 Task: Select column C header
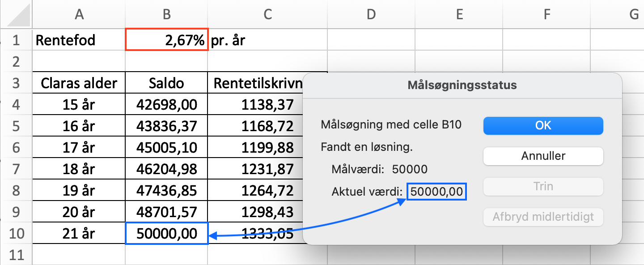click(x=267, y=15)
